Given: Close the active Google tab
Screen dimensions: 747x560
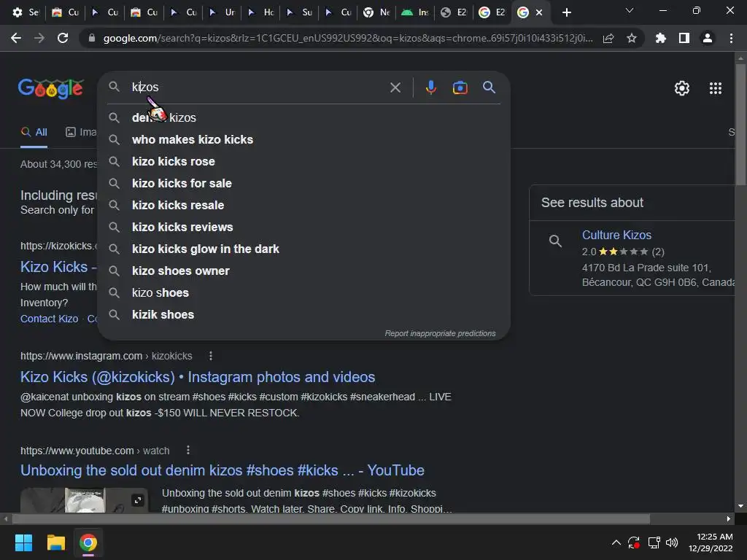Looking at the screenshot, I should pos(539,12).
